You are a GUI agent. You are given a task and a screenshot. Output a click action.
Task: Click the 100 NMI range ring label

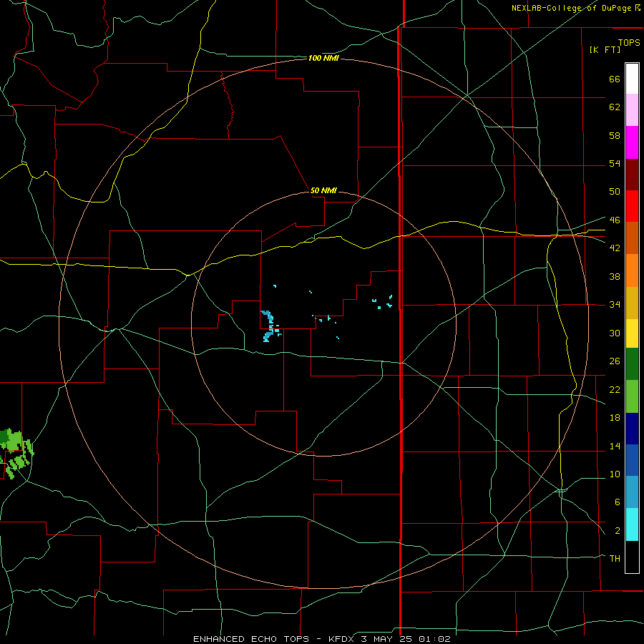coord(323,59)
